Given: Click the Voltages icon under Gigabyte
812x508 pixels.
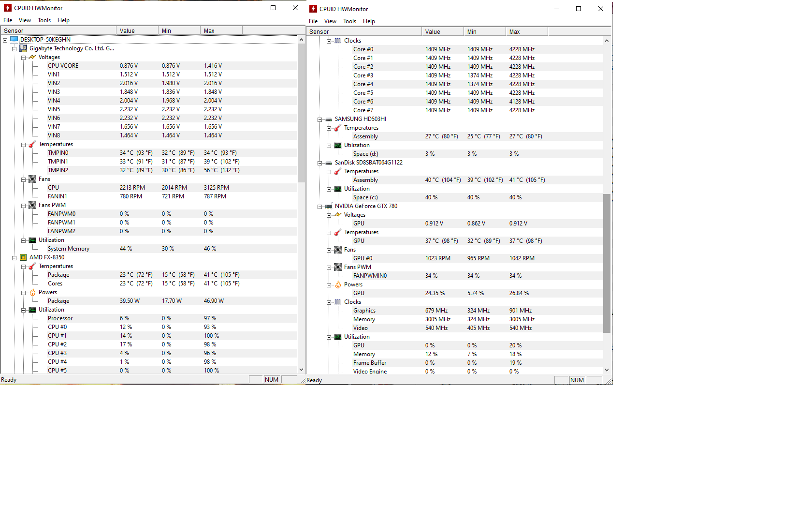Looking at the screenshot, I should click(x=32, y=57).
